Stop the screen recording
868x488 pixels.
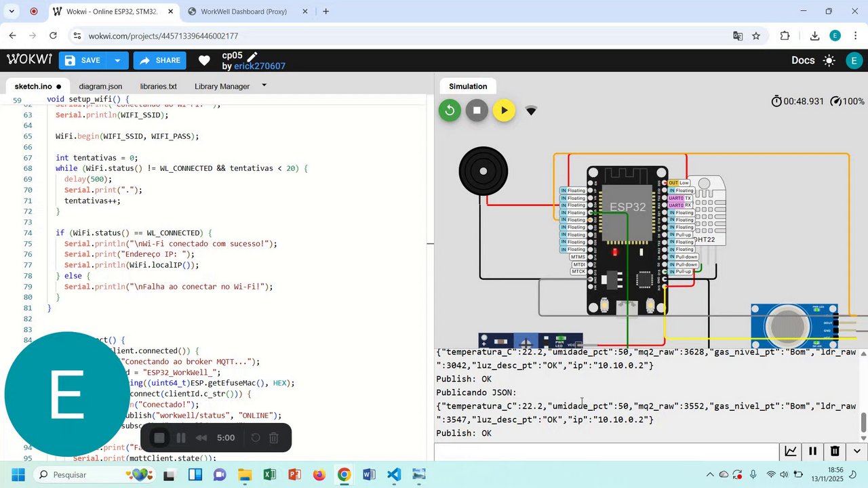point(159,438)
